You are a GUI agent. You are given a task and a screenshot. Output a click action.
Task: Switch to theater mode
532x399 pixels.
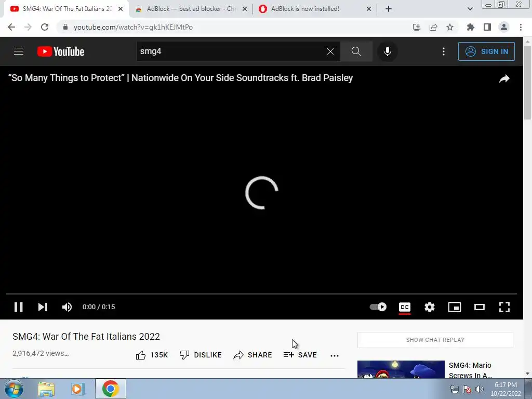tap(480, 307)
